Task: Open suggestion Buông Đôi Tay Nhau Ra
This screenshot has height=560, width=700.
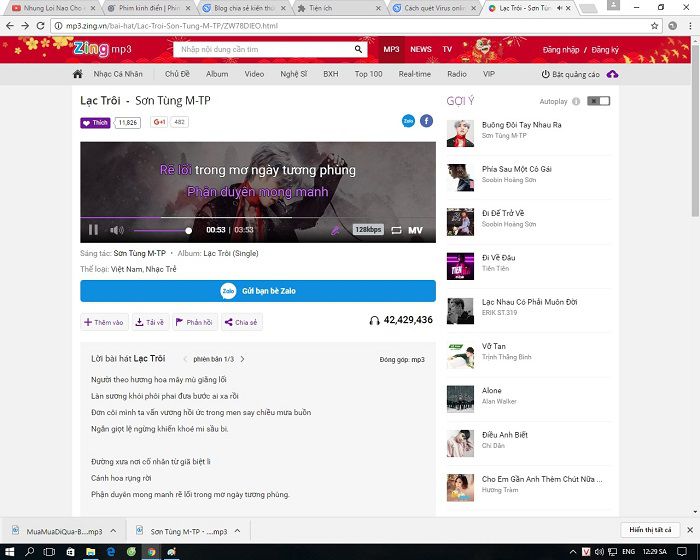Action: 521,125
